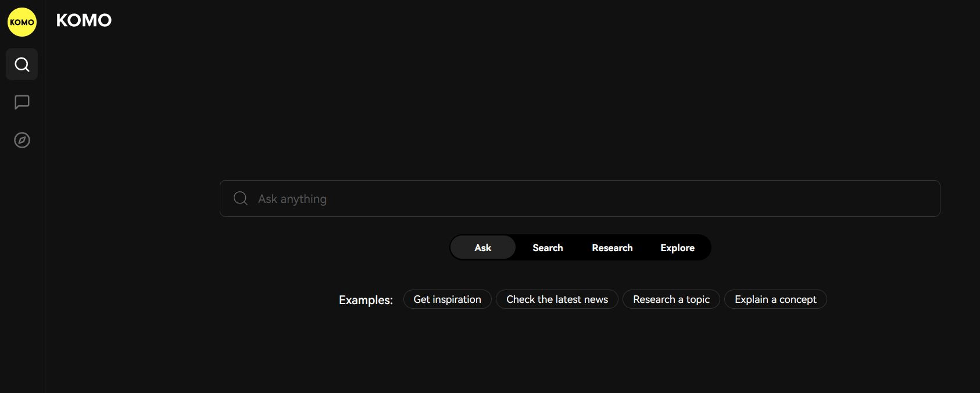The image size is (980, 393).
Task: Click the Examples label text
Action: click(366, 300)
